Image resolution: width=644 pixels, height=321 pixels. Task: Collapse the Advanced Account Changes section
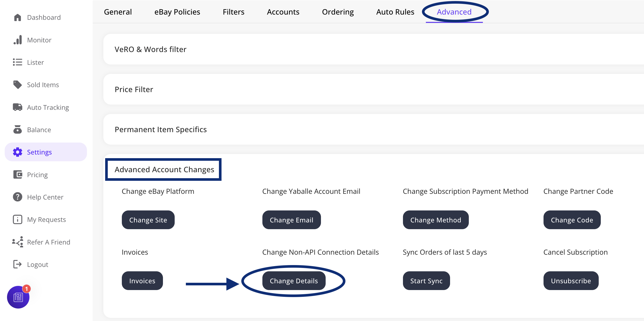(x=164, y=170)
